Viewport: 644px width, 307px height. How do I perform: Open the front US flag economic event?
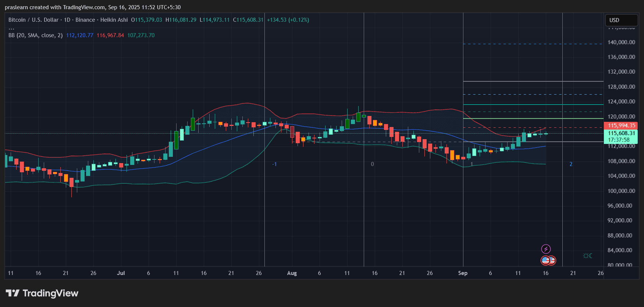[x=545, y=261]
